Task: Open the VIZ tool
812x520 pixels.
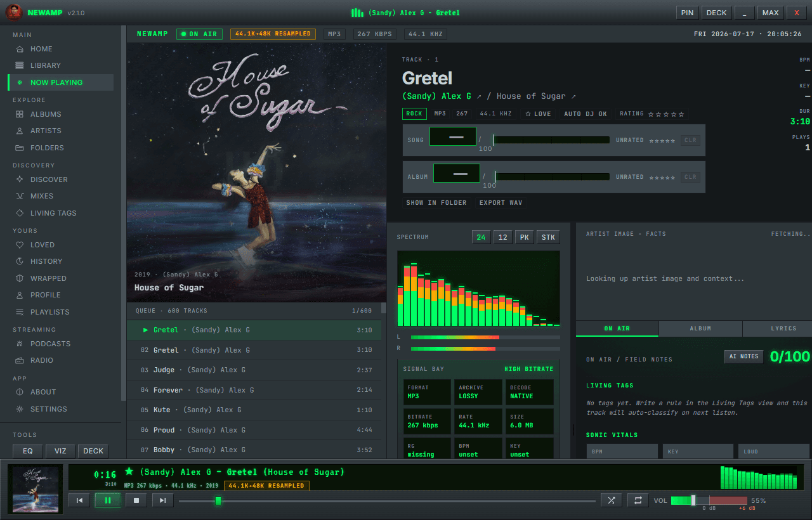Action: 60,451
